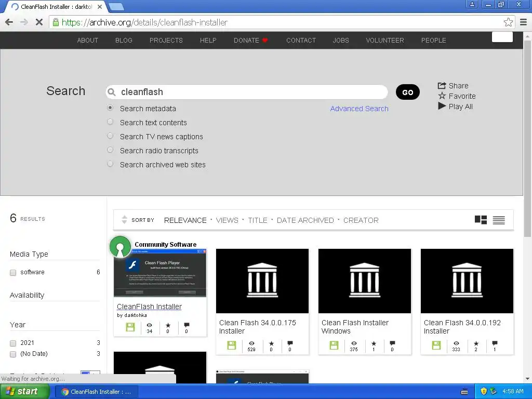Click the CleanFlash Installer screenshot thumbnail
This screenshot has height=399, width=532.
[160, 273]
